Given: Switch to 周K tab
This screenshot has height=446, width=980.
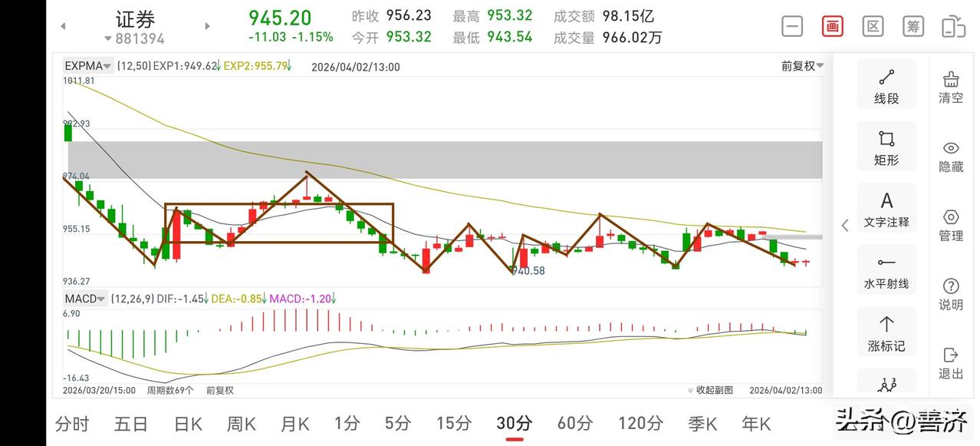Looking at the screenshot, I should pos(242,423).
